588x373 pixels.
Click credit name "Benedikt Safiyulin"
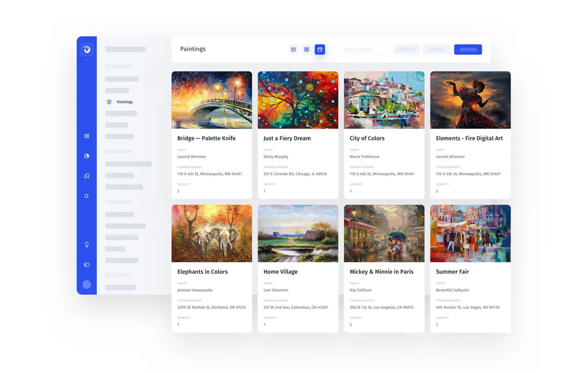(452, 290)
